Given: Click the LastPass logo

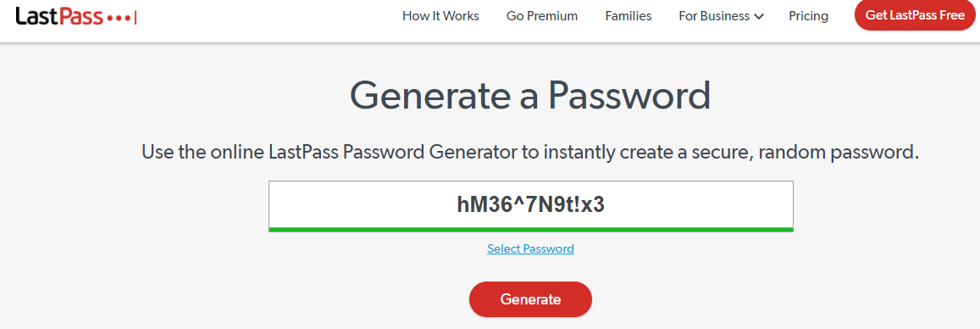Looking at the screenshot, I should (x=75, y=16).
